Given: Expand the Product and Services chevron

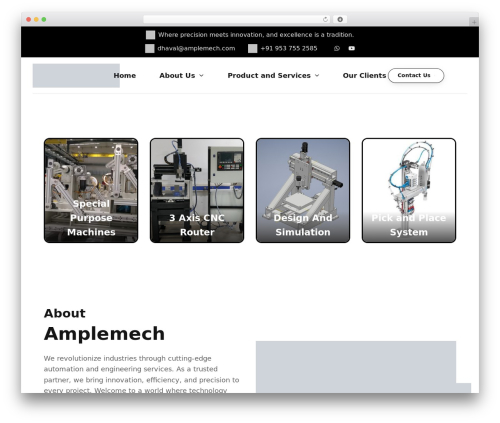Looking at the screenshot, I should [317, 76].
